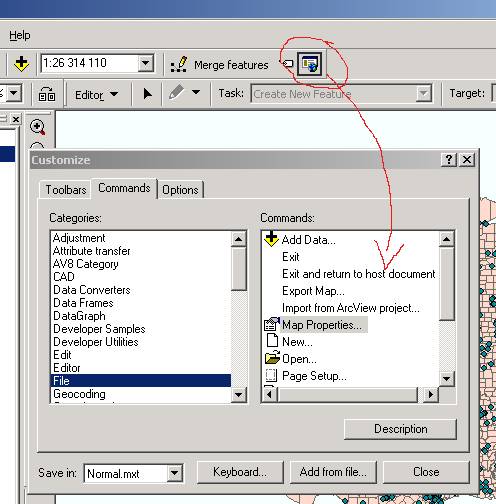Viewport: 496px width, 504px height.
Task: Click the Add from file... button
Action: [333, 472]
